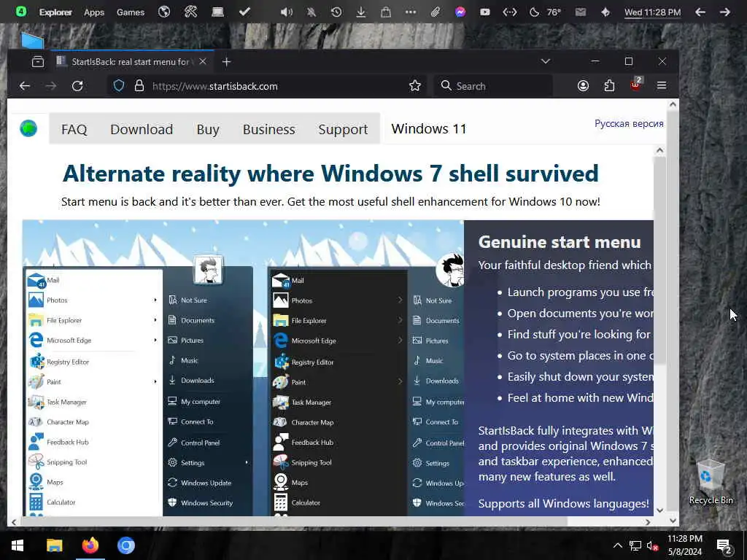
Task: Select the Recycle Bin desktop icon
Action: (x=711, y=482)
